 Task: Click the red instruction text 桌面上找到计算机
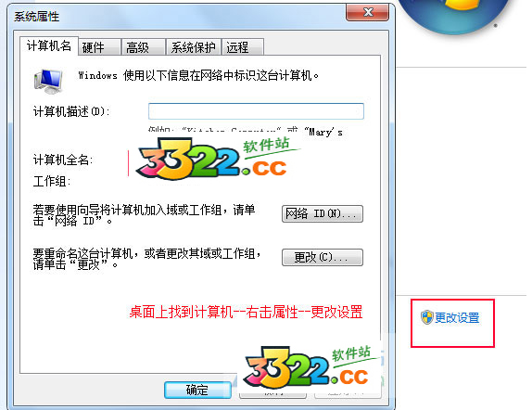(x=181, y=312)
